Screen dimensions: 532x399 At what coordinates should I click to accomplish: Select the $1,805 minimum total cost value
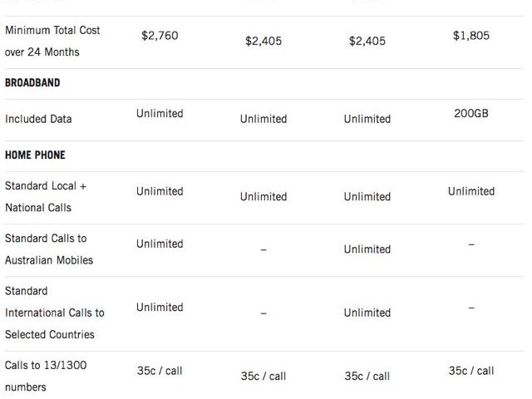[x=471, y=36]
